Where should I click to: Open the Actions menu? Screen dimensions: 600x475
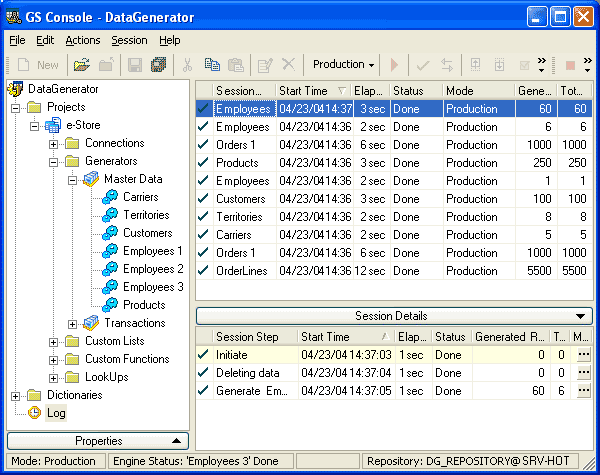coord(83,40)
